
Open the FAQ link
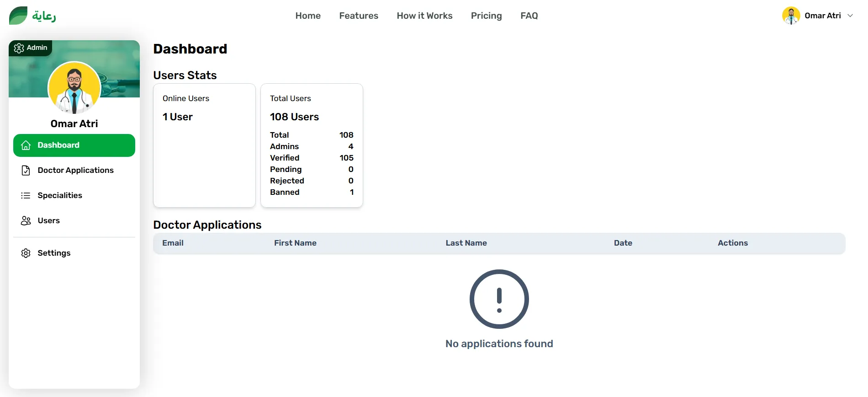pos(529,16)
